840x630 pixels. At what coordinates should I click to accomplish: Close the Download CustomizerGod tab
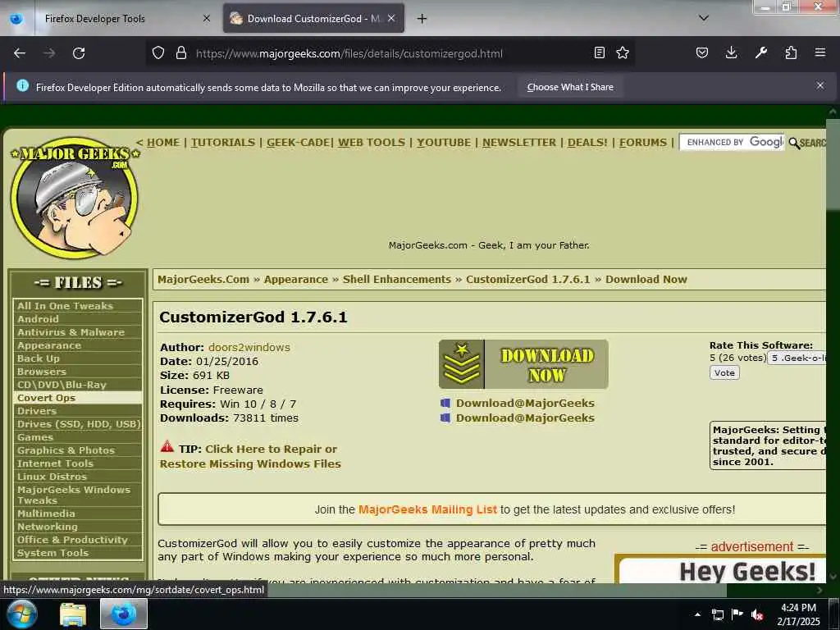(x=391, y=18)
